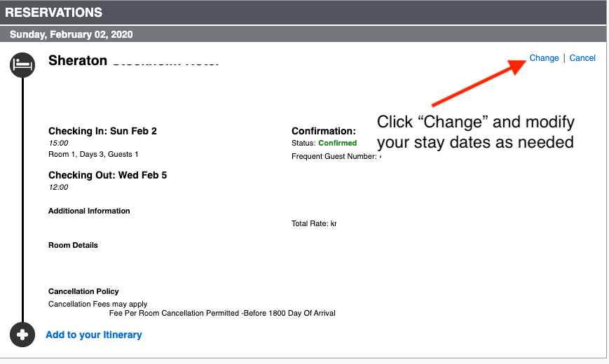The width and height of the screenshot is (609, 364).
Task: Click the plus icon beside Add to Itinerary
Action: coord(22,335)
